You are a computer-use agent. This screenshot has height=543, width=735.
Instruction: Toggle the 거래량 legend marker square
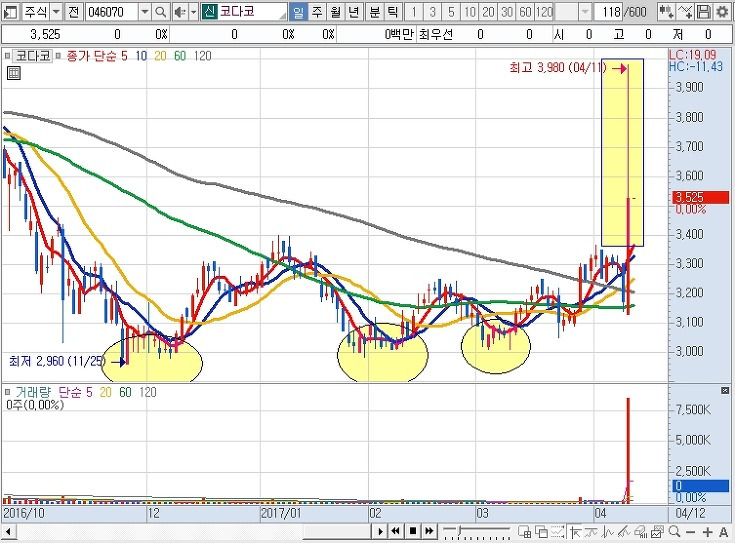8,392
